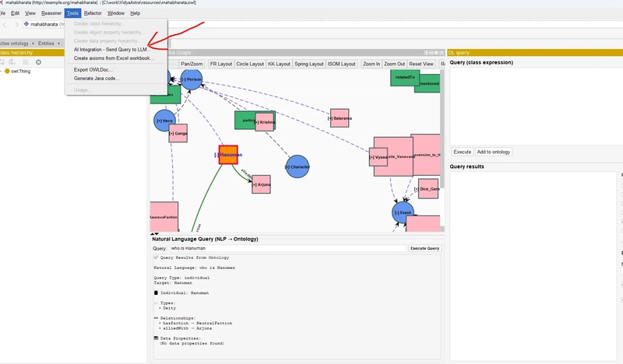Expand the Ganga node

coord(178,134)
